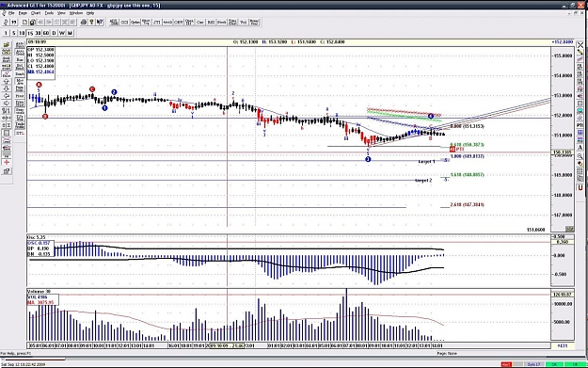Click the up arrow icon in left toolbar
The width and height of the screenshot is (588, 368).
(x=7, y=81)
